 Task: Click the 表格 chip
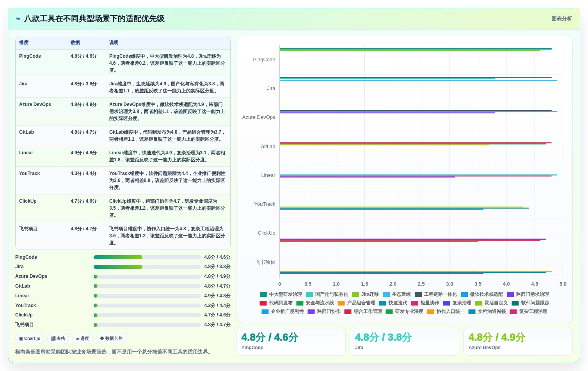click(x=58, y=339)
